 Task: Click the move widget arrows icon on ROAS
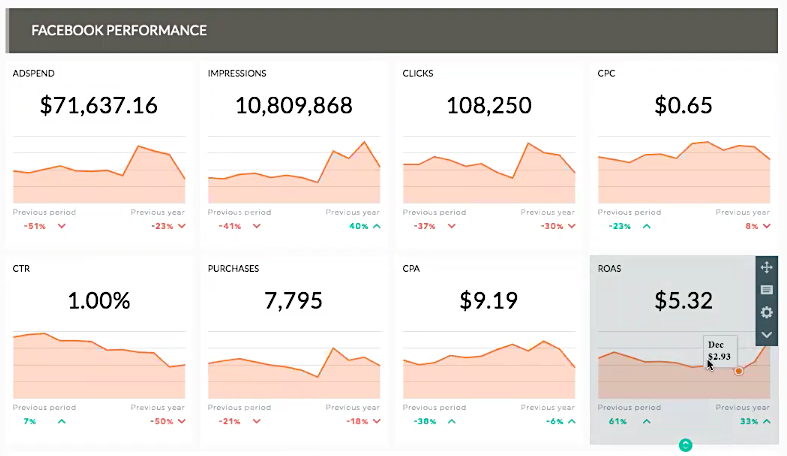point(766,267)
